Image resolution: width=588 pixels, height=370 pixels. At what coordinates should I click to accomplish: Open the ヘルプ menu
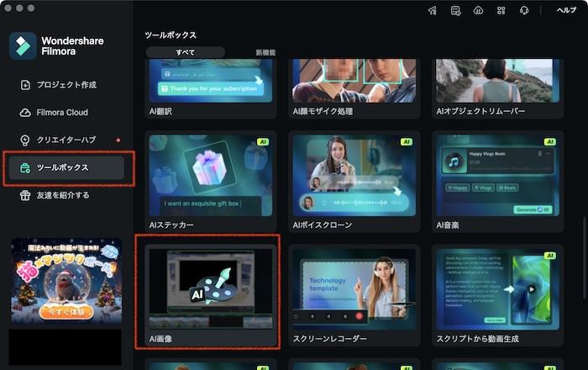pos(566,10)
